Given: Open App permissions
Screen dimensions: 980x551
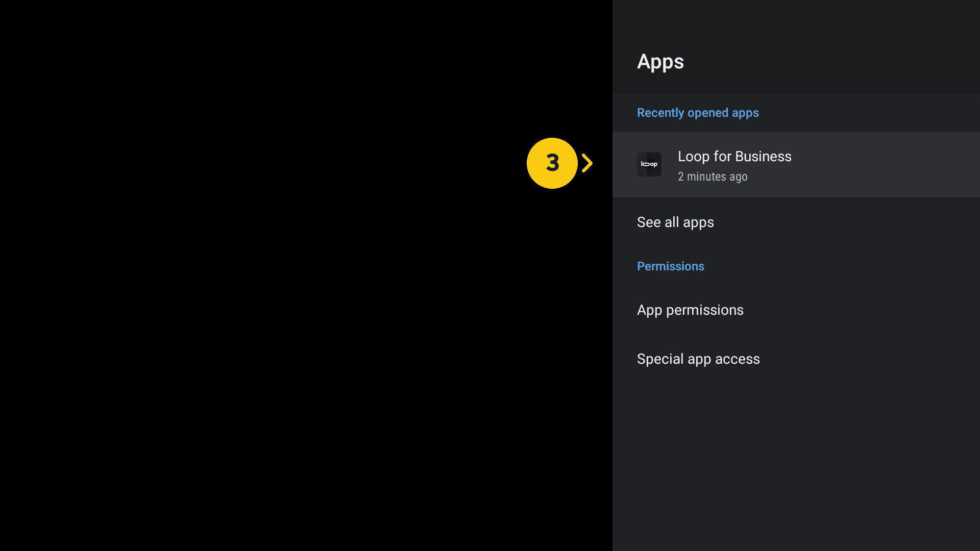Looking at the screenshot, I should pyautogui.click(x=690, y=310).
